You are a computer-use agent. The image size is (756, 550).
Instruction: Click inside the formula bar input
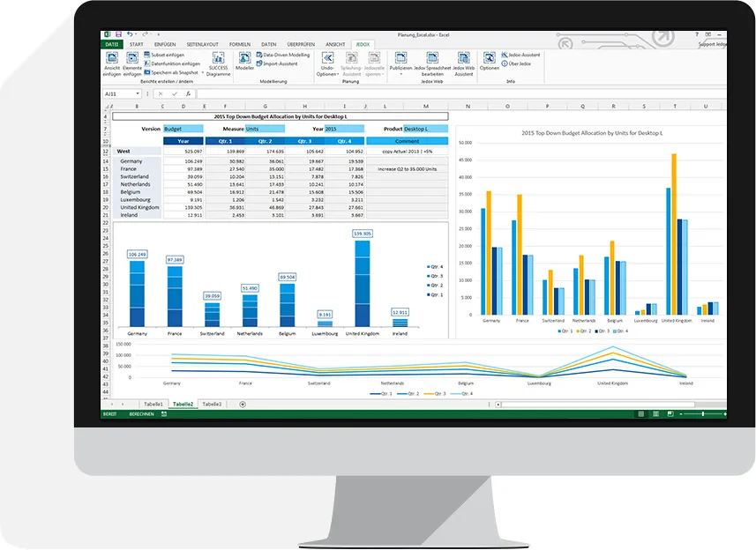460,94
